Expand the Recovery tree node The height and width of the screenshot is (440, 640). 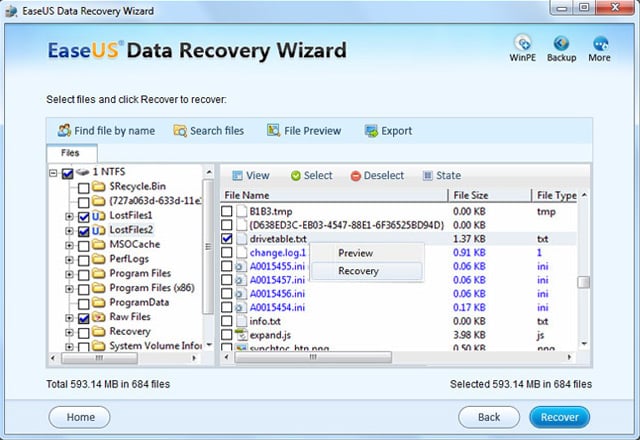click(x=69, y=333)
